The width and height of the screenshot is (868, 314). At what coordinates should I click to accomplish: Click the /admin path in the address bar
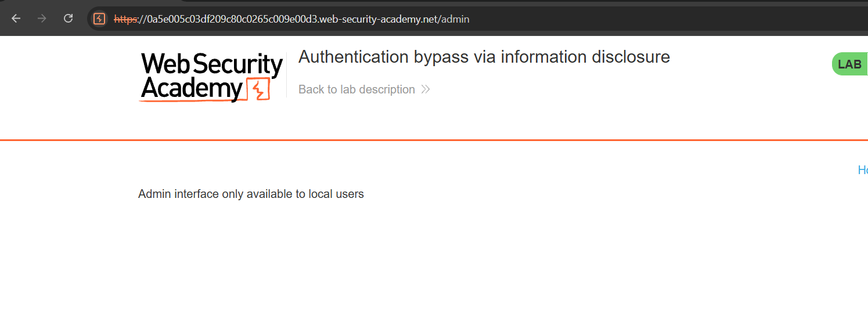455,19
